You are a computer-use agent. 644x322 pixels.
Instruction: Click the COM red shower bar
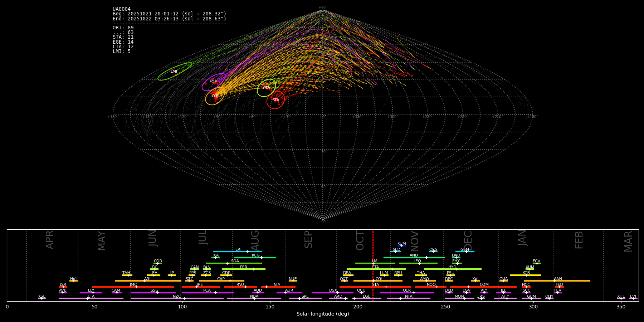[483, 287]
